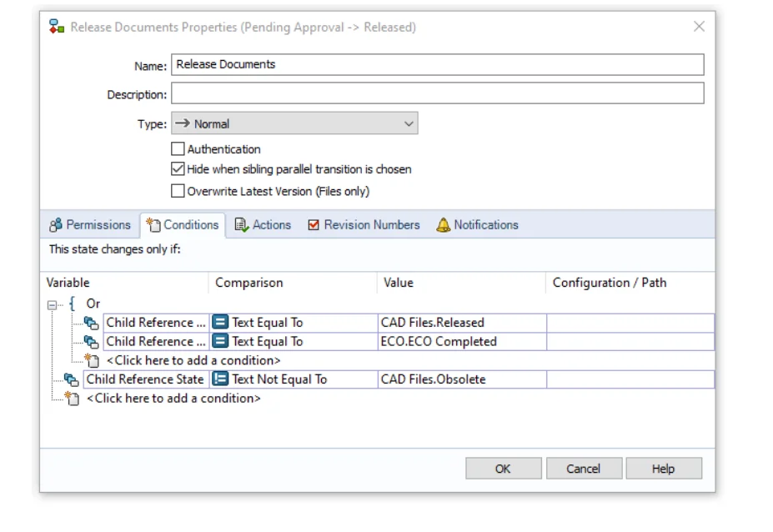
Task: Switch to the Permissions tab
Action: point(90,225)
